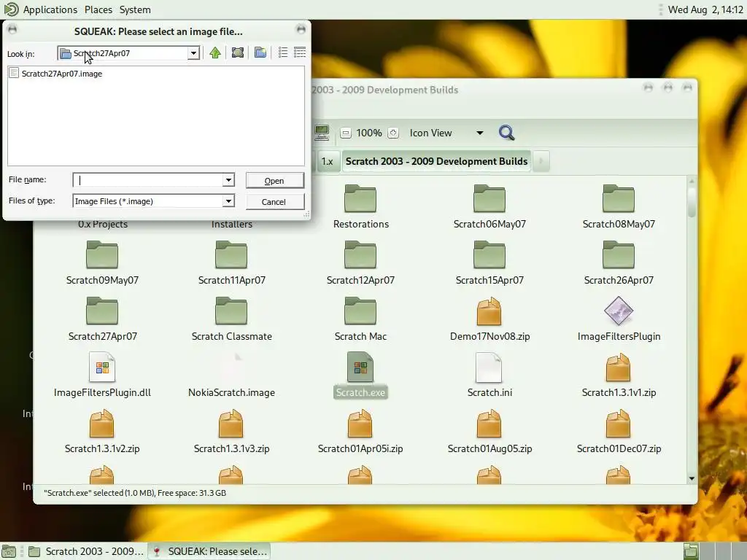Select the Scratch06May07 folder
The image size is (747, 560).
(489, 206)
